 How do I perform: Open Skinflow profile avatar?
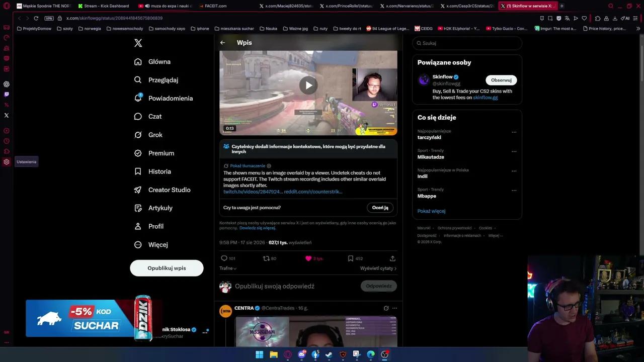424,79
